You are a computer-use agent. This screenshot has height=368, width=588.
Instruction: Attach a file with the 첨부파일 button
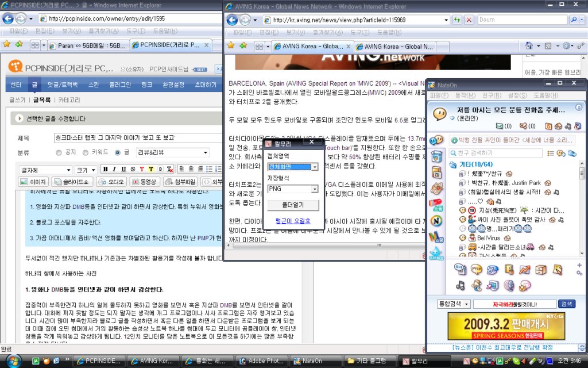(x=180, y=182)
